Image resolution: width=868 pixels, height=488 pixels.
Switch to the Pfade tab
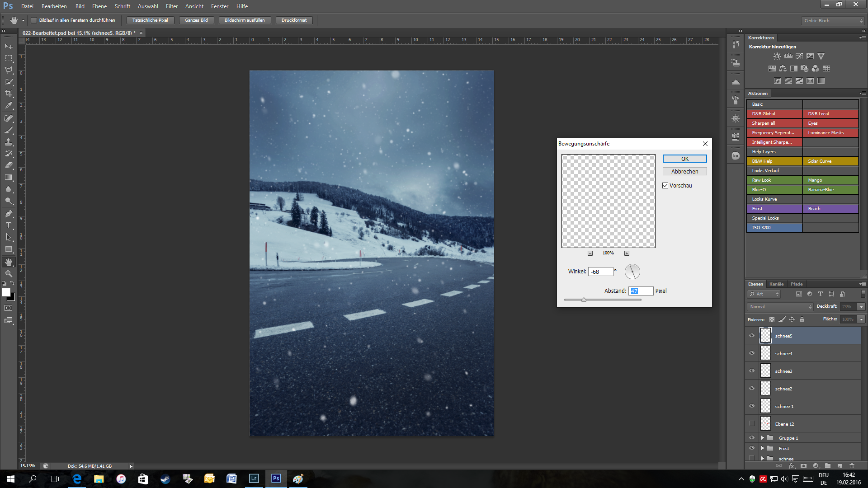[797, 284]
